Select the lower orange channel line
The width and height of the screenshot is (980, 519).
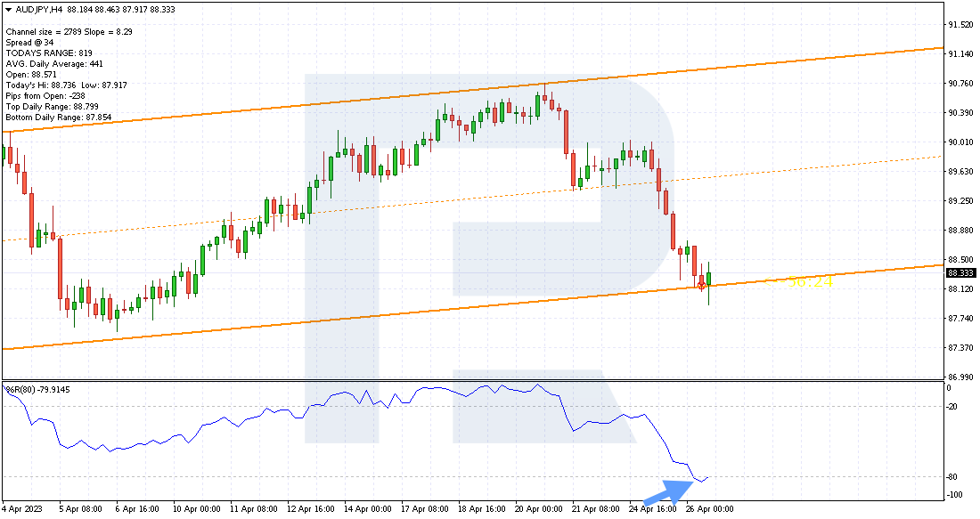475,307
